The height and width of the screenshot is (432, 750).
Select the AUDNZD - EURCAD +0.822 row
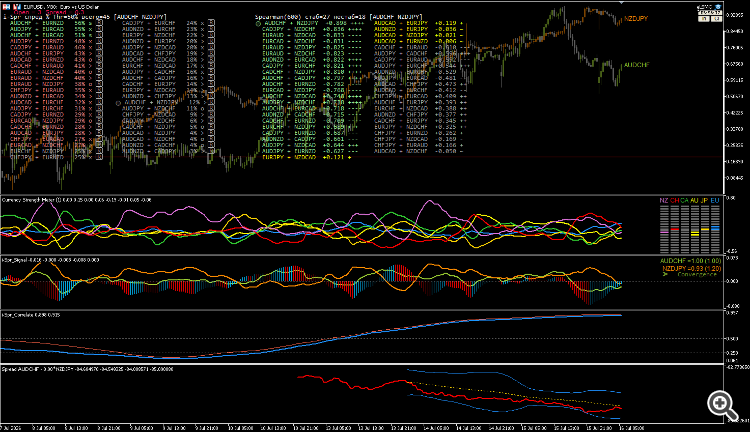coord(311,60)
